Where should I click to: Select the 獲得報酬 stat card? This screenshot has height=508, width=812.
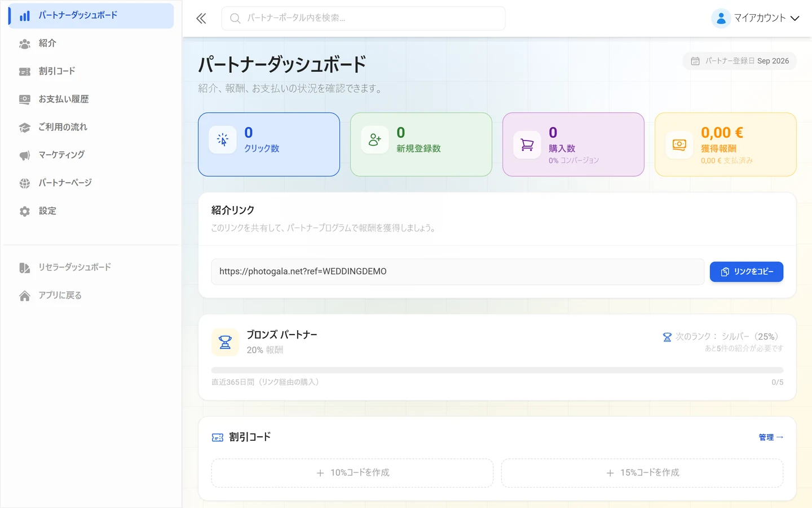click(x=726, y=144)
